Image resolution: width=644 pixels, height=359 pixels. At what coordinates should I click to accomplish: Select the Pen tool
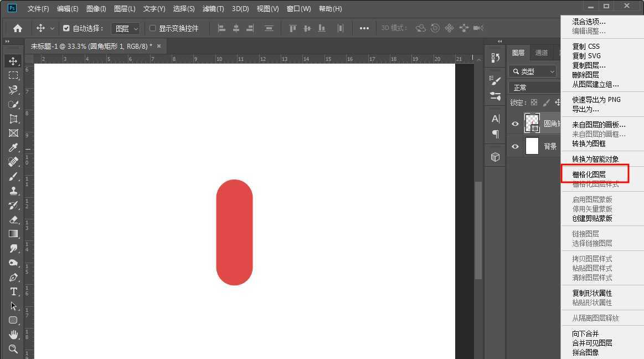coord(13,278)
